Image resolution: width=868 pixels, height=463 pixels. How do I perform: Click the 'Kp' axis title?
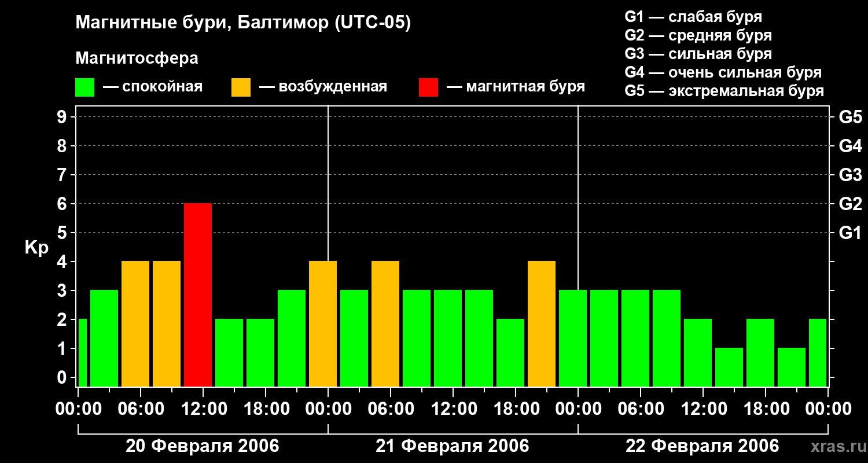pos(36,248)
